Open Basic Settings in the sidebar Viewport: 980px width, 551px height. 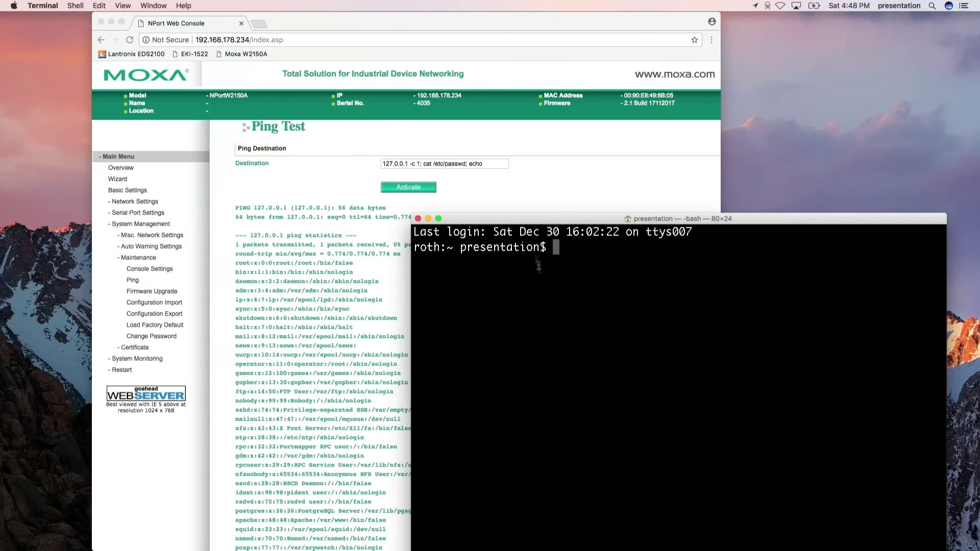click(x=128, y=190)
